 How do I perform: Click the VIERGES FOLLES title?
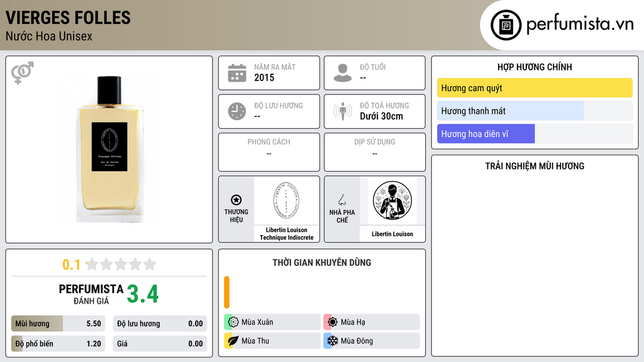(x=68, y=18)
